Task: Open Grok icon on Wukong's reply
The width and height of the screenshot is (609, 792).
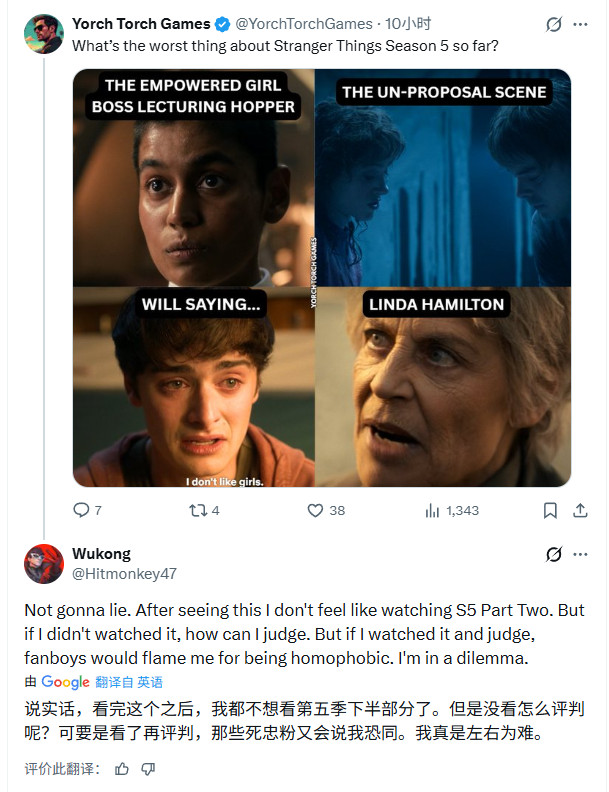Action: click(x=554, y=554)
